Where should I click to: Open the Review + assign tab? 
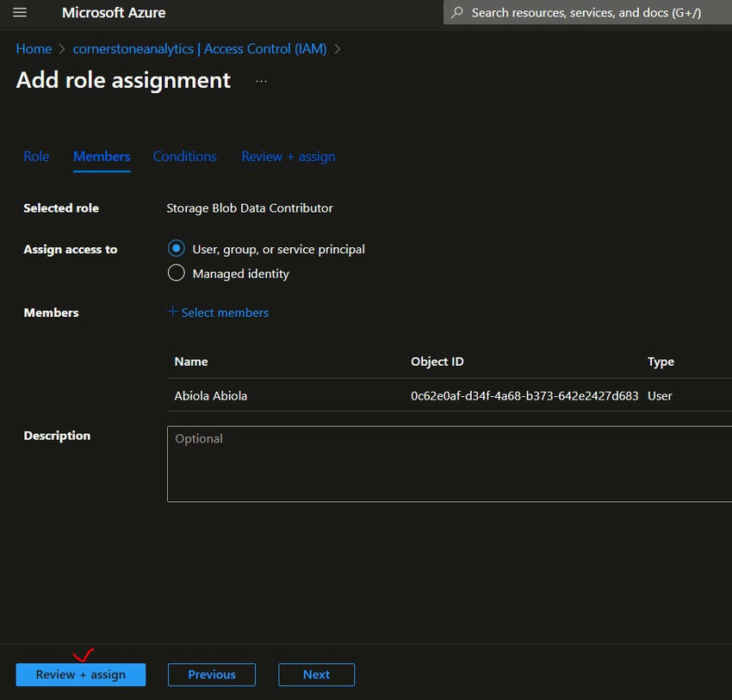288,157
